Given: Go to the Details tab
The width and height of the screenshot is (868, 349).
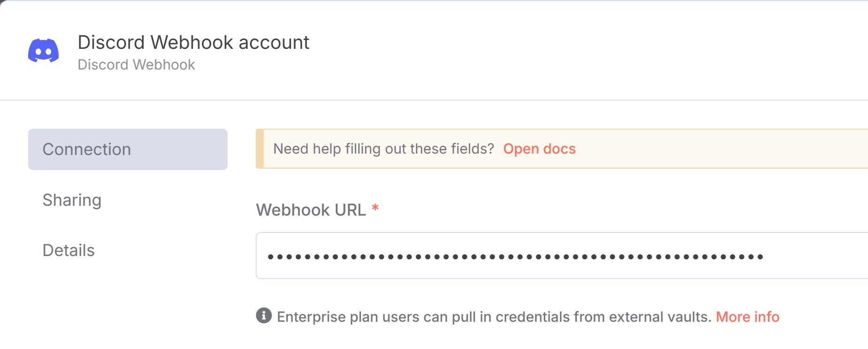Looking at the screenshot, I should (69, 250).
